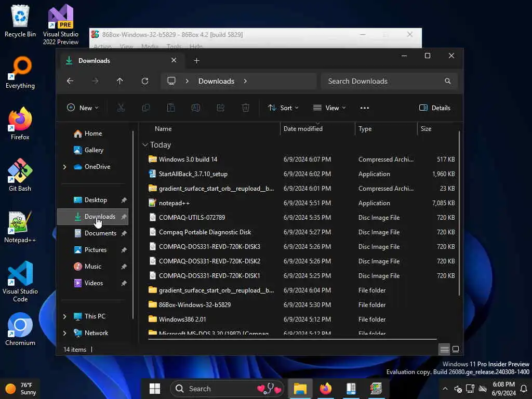
Task: Open Windows Start menu
Action: tap(155, 389)
